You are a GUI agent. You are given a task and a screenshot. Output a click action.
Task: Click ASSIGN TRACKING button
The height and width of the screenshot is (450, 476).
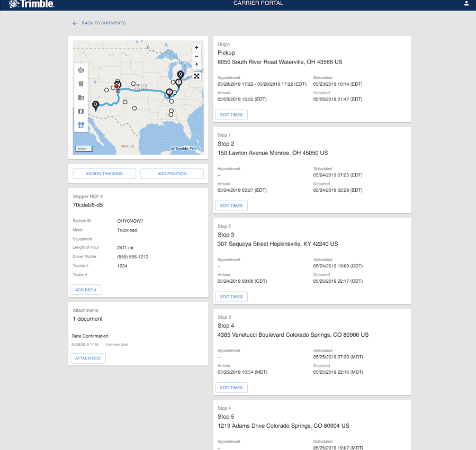(104, 173)
